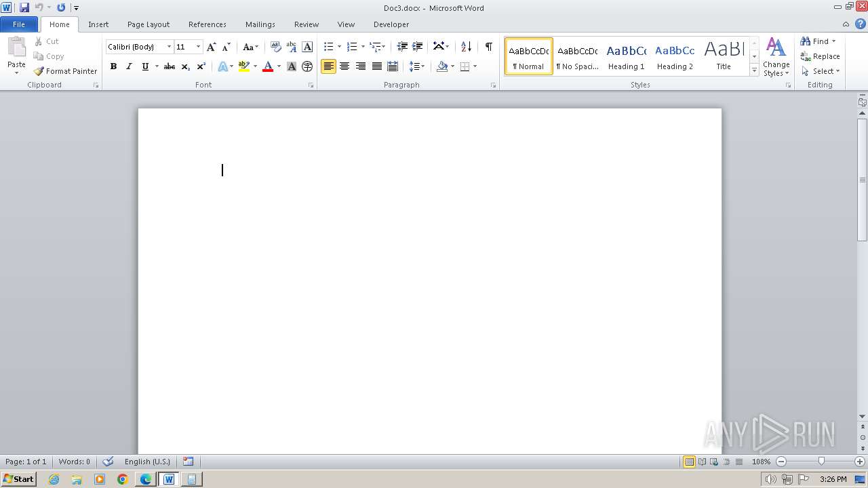Switch to the Mailings tab
868x488 pixels.
coord(260,24)
